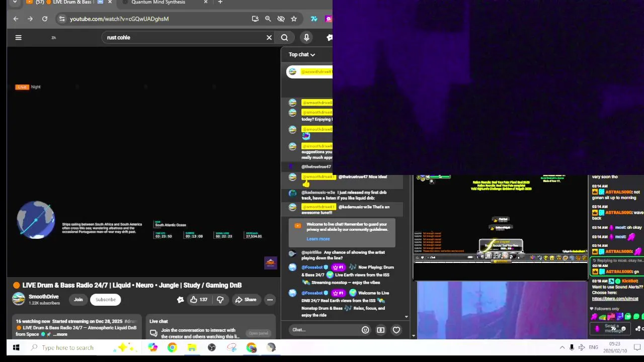Go back using the browser back arrow
The height and width of the screenshot is (362, 644).
pyautogui.click(x=16, y=19)
